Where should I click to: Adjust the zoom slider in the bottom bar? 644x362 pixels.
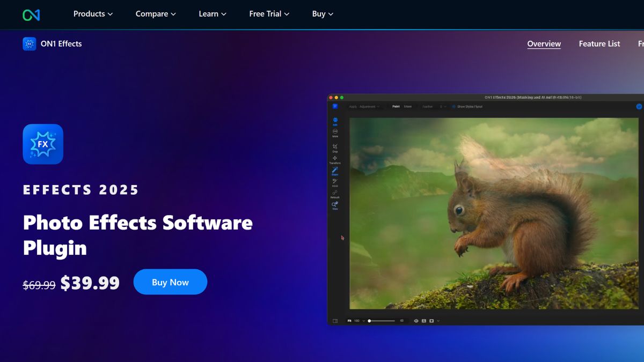pyautogui.click(x=382, y=321)
